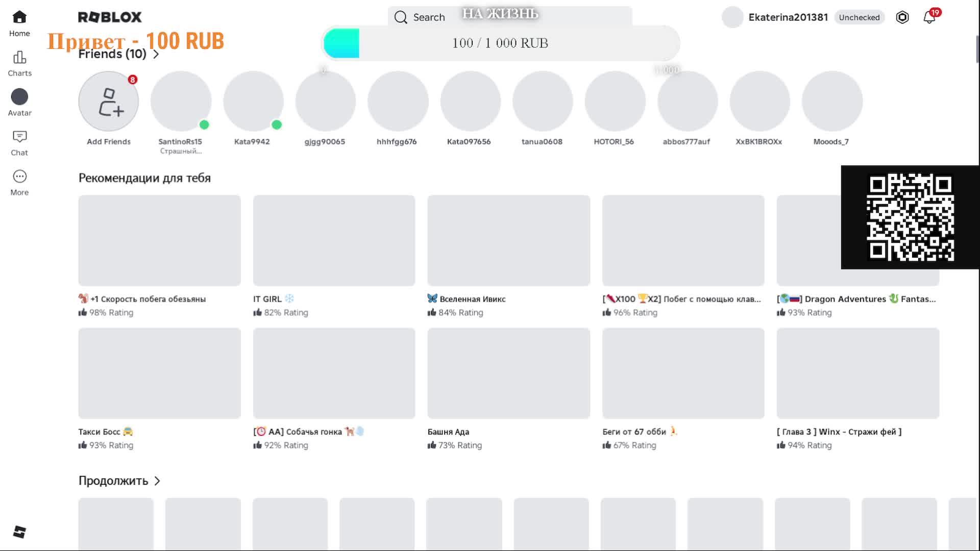Click the Unchecked status badge
Image resolution: width=980 pixels, height=551 pixels.
point(859,17)
